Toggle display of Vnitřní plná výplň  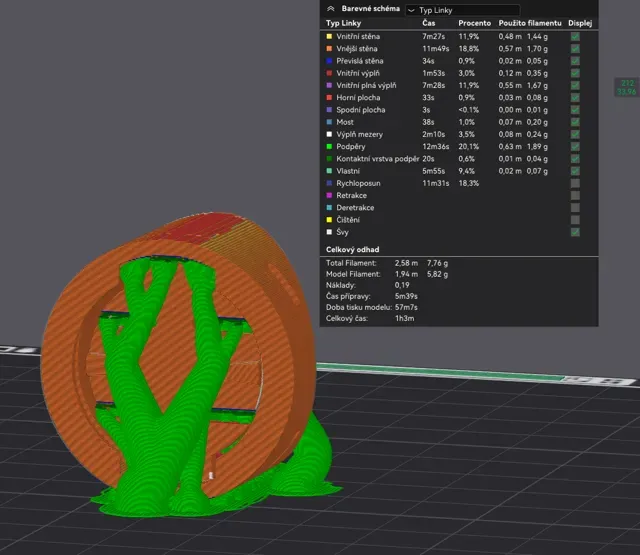coord(575,85)
